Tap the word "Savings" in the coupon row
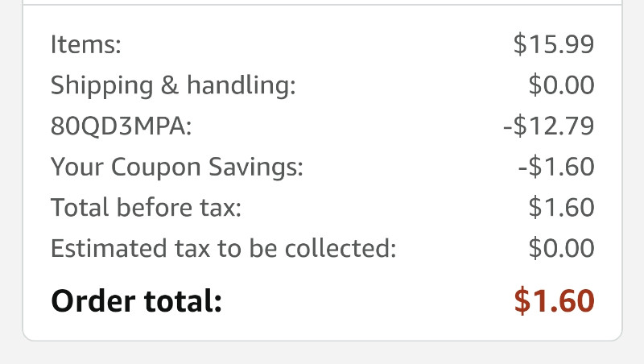644x364 pixels. [255, 168]
